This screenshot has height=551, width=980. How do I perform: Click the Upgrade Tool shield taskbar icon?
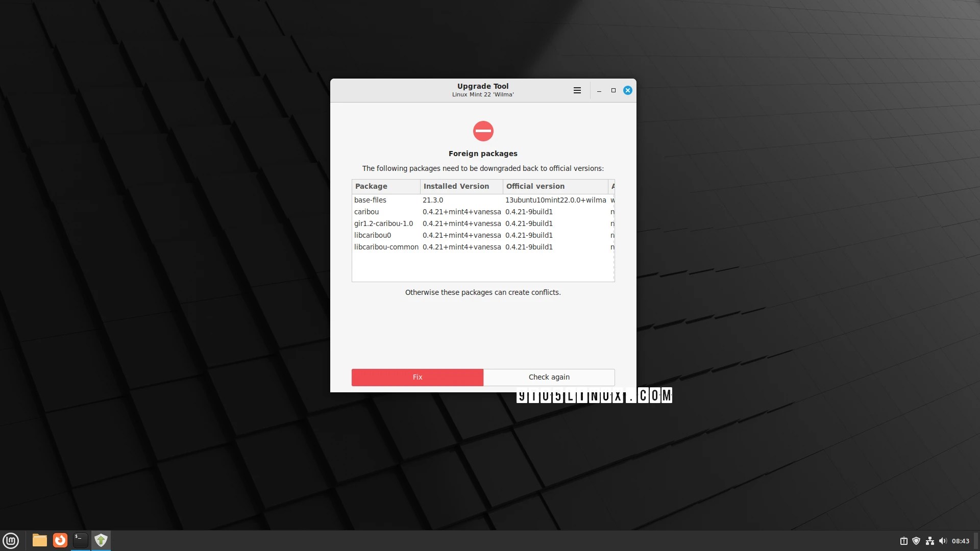(x=101, y=540)
